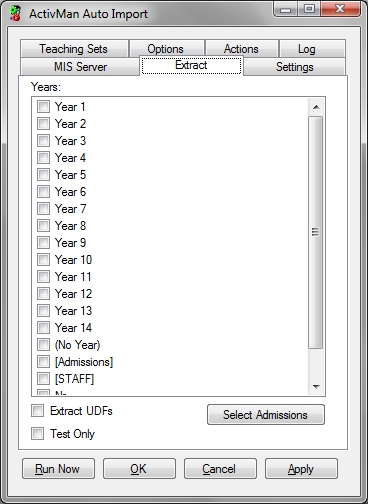The width and height of the screenshot is (368, 504).
Task: Click the ActivMan app icon in title bar
Action: (15, 14)
